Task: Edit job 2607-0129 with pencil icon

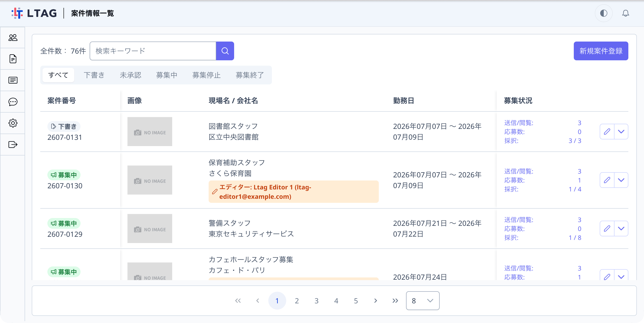Action: click(x=607, y=228)
